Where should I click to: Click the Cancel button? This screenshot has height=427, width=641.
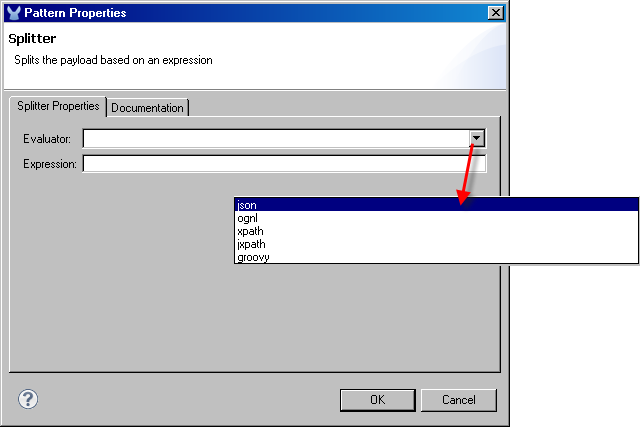(459, 400)
